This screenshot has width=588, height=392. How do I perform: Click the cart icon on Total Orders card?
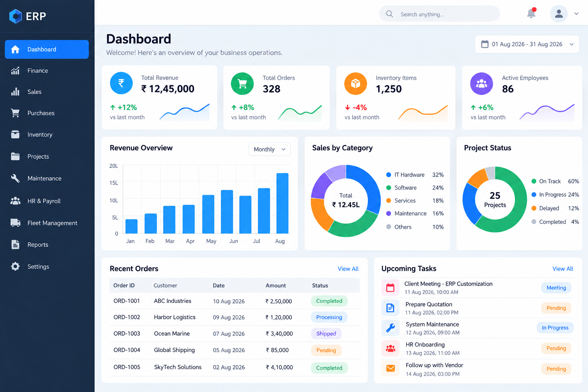242,83
